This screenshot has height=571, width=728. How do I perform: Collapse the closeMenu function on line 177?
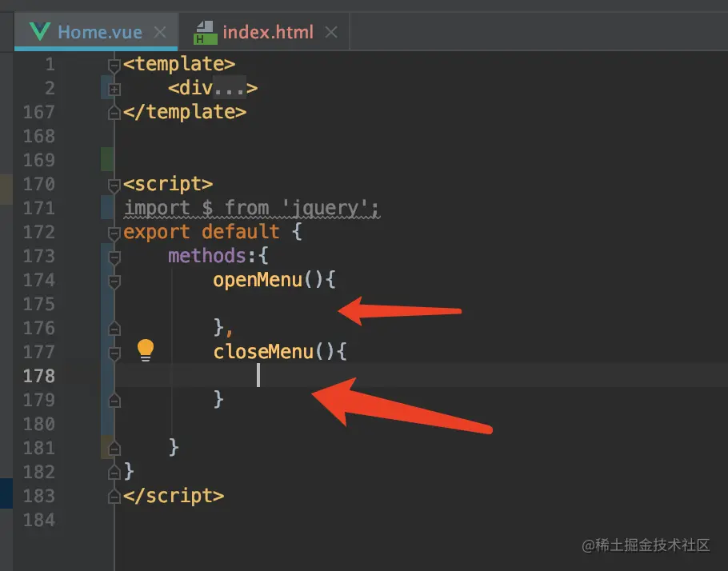114,353
